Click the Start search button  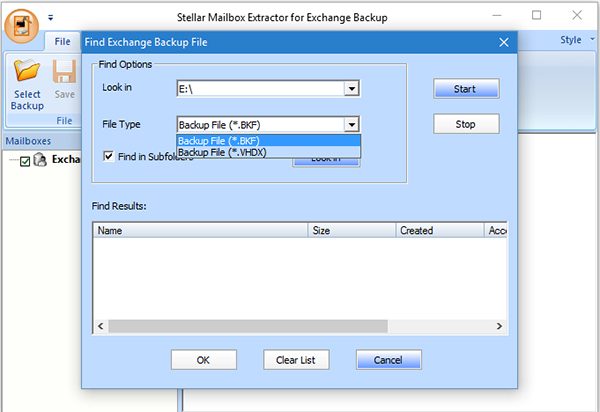466,89
